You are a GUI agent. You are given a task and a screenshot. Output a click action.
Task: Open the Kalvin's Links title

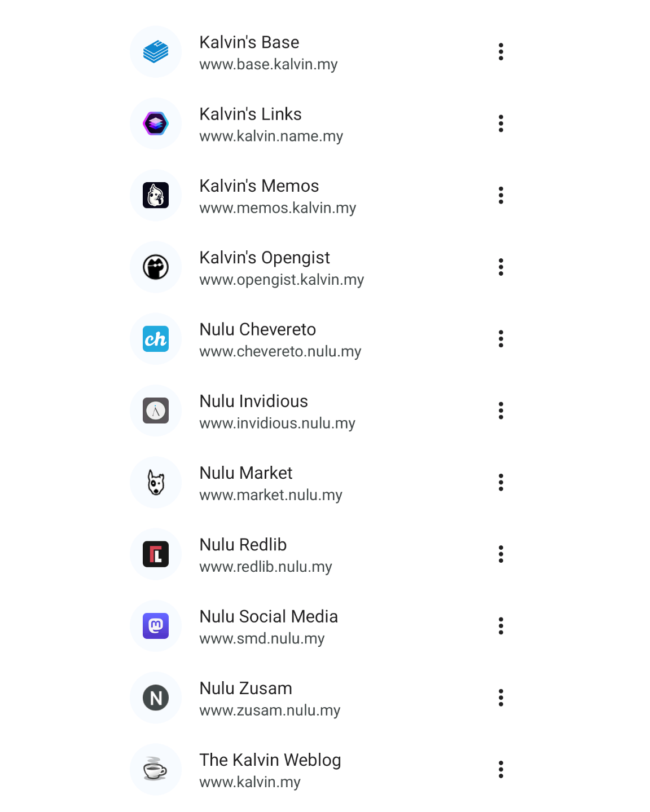(251, 114)
